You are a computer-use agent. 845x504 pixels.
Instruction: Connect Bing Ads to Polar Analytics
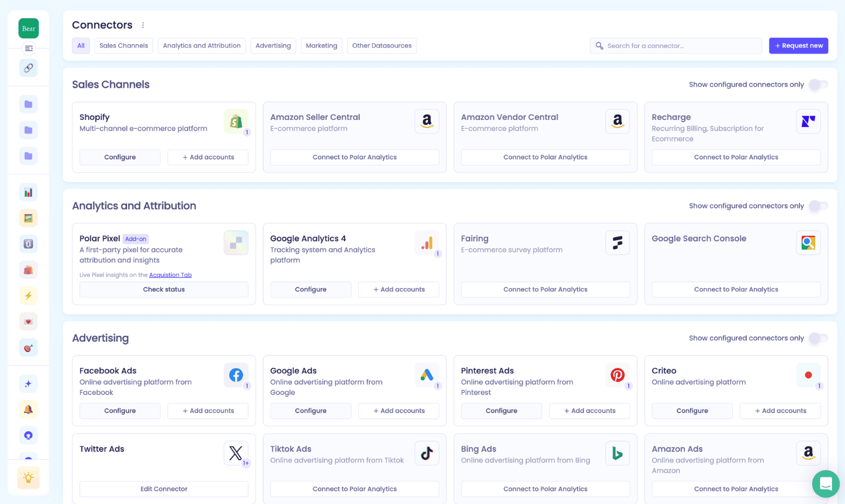coord(545,489)
